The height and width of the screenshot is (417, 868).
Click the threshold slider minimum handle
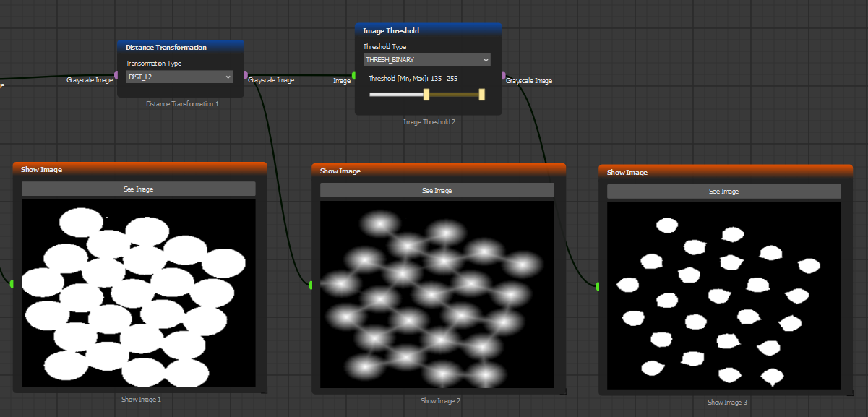point(426,94)
